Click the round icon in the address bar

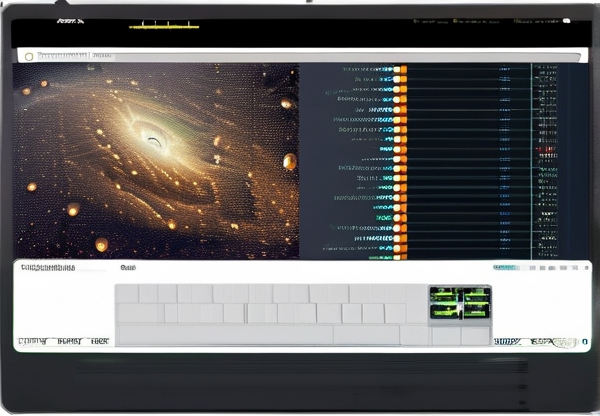pos(29,57)
